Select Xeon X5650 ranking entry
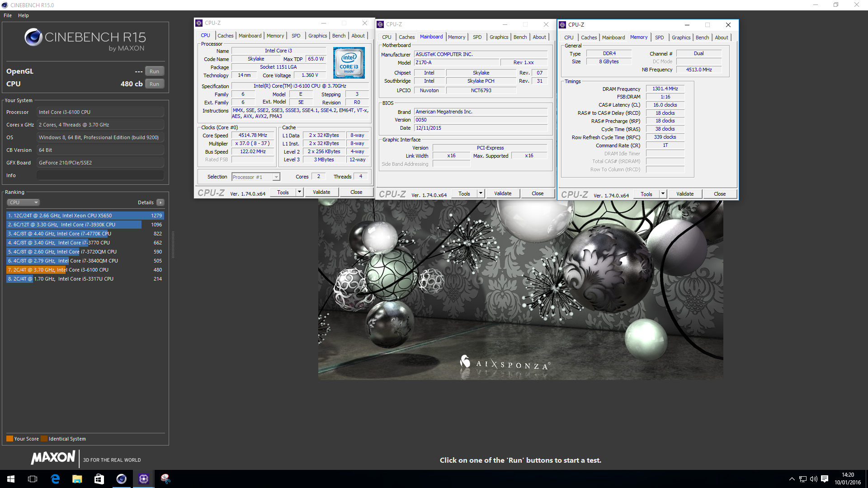Screen dimensions: 868x488 point(85,216)
